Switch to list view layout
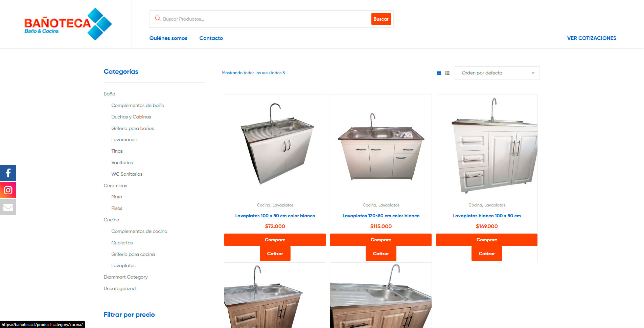Image resolution: width=644 pixels, height=328 pixels. tap(447, 73)
